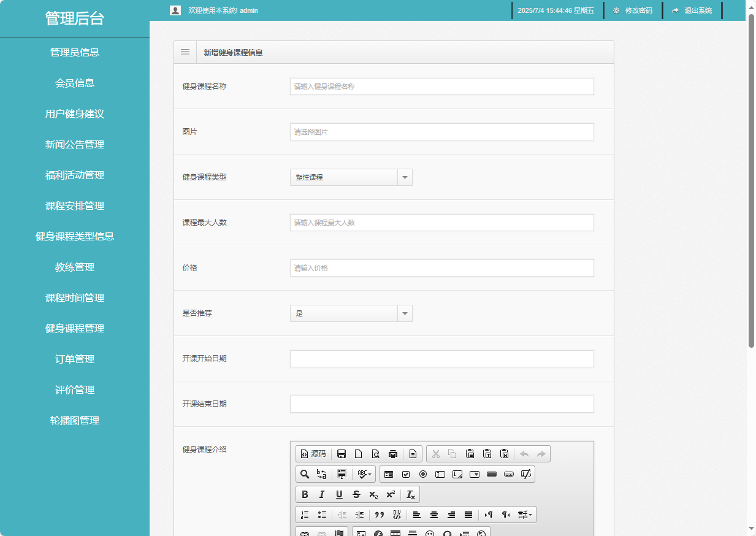Insert radio button element via editor toolbar
This screenshot has width=756, height=536.
click(x=423, y=474)
